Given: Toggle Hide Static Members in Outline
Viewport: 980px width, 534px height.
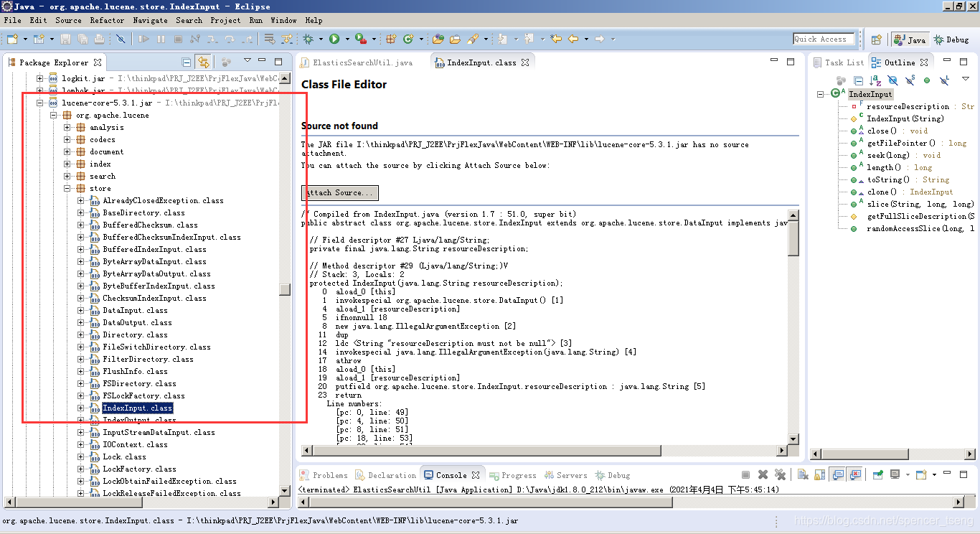Looking at the screenshot, I should click(x=910, y=80).
